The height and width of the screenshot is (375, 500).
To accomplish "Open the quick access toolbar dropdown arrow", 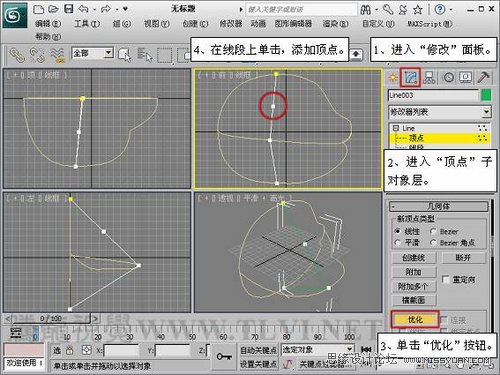I will point(125,9).
